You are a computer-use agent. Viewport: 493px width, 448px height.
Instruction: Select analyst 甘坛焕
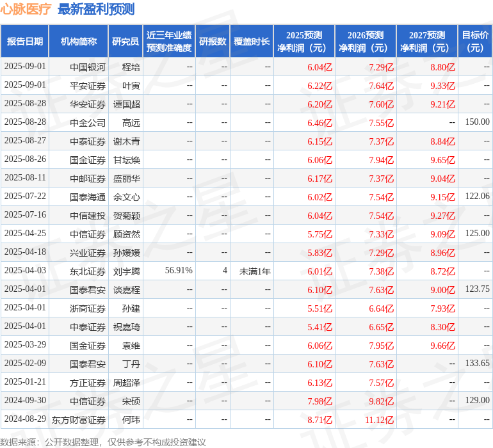click(126, 160)
